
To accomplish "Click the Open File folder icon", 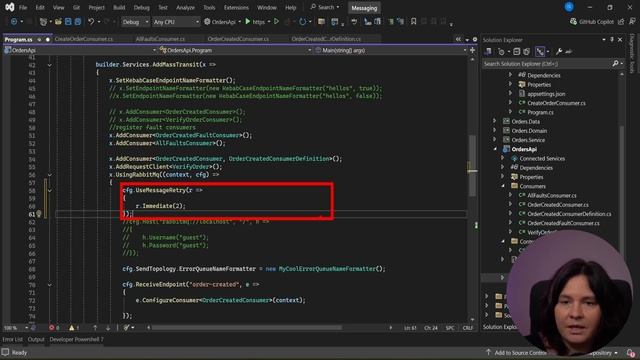I will (58, 22).
